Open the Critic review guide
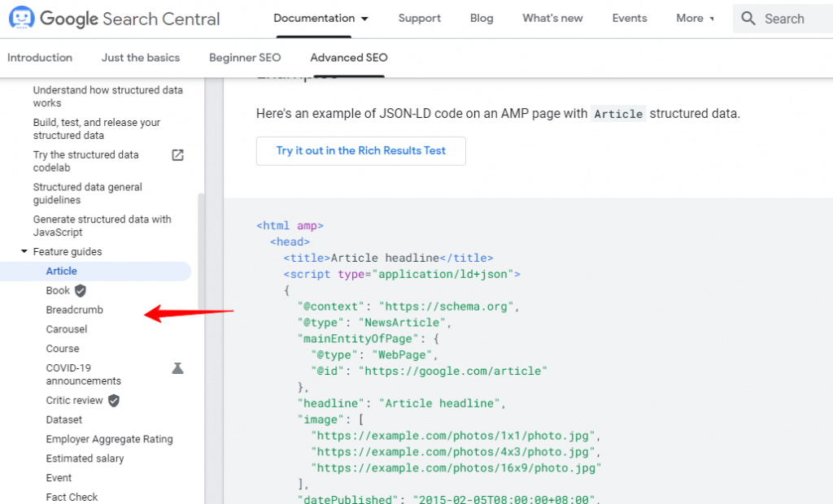 tap(74, 401)
